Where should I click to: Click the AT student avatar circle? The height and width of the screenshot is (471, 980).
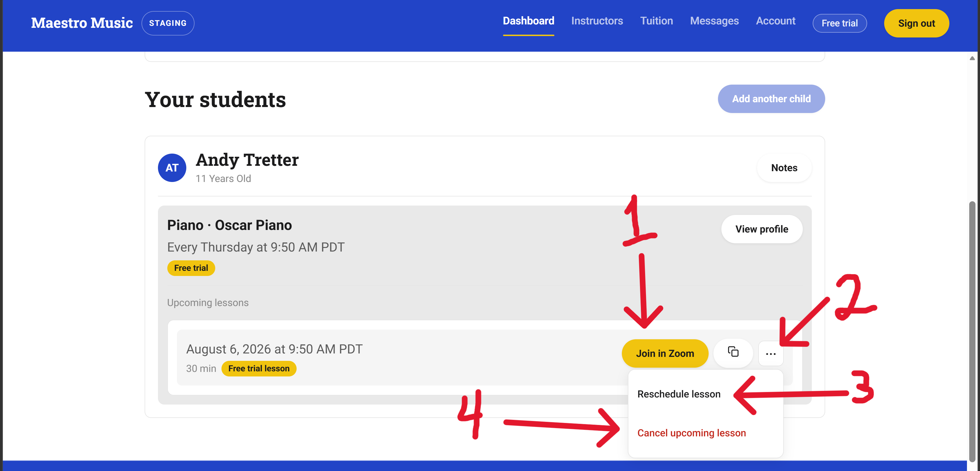click(172, 168)
